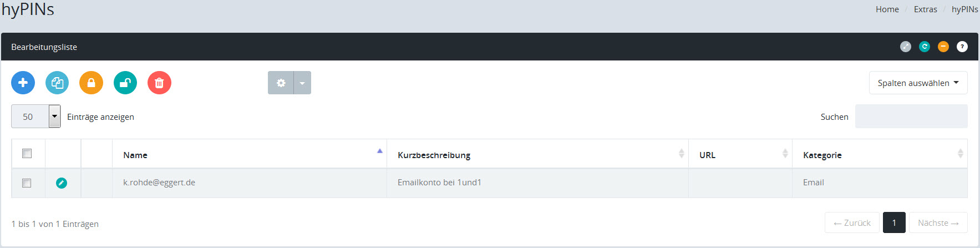The height and width of the screenshot is (248, 980).
Task: Collapse panel with orange minus icon
Action: (x=943, y=47)
